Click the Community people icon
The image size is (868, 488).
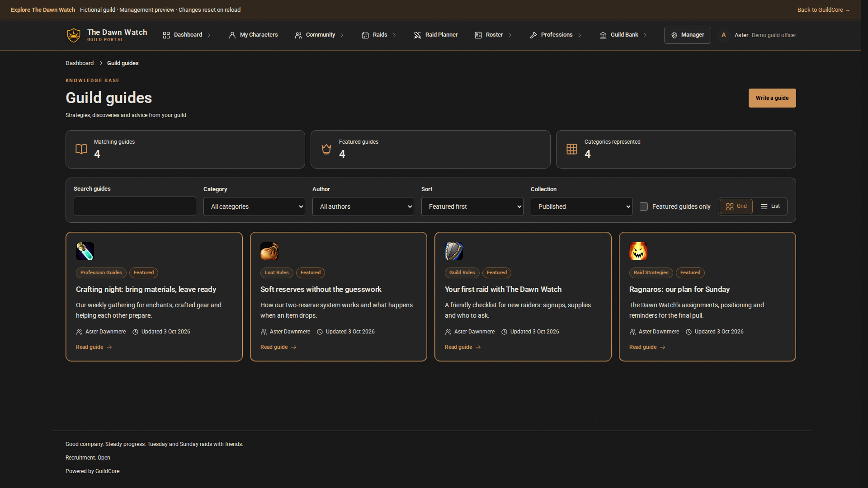click(x=298, y=35)
